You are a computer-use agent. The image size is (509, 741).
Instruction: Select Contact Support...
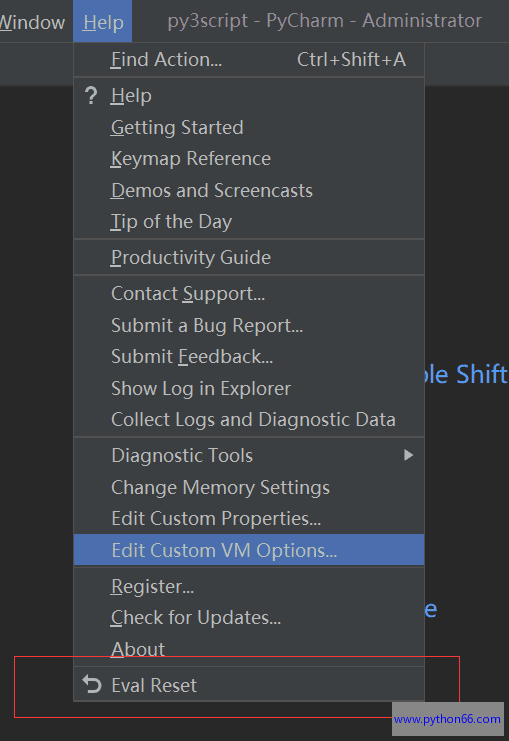pyautogui.click(x=249, y=293)
